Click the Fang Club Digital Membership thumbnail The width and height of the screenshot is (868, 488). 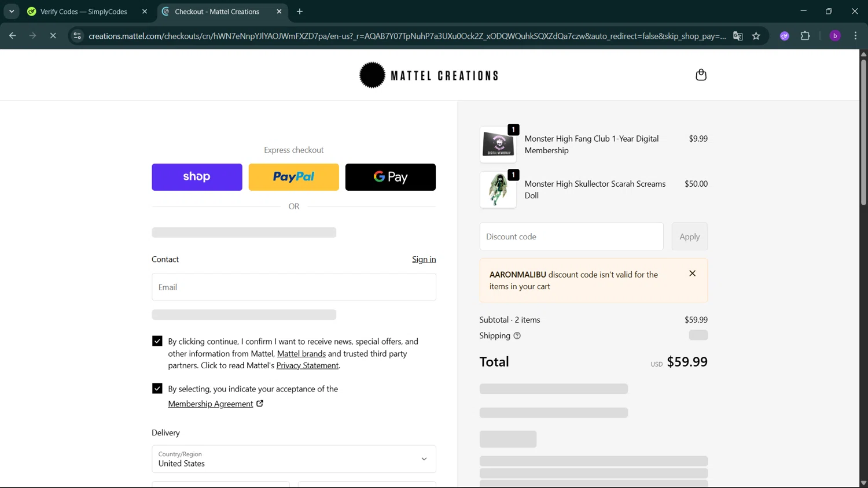(x=498, y=145)
